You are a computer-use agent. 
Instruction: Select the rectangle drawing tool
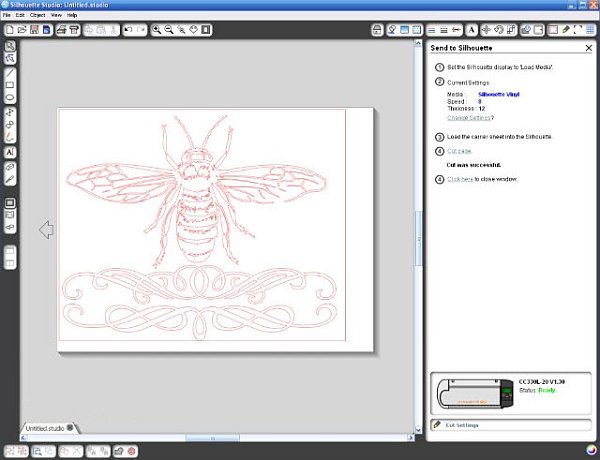tap(10, 86)
